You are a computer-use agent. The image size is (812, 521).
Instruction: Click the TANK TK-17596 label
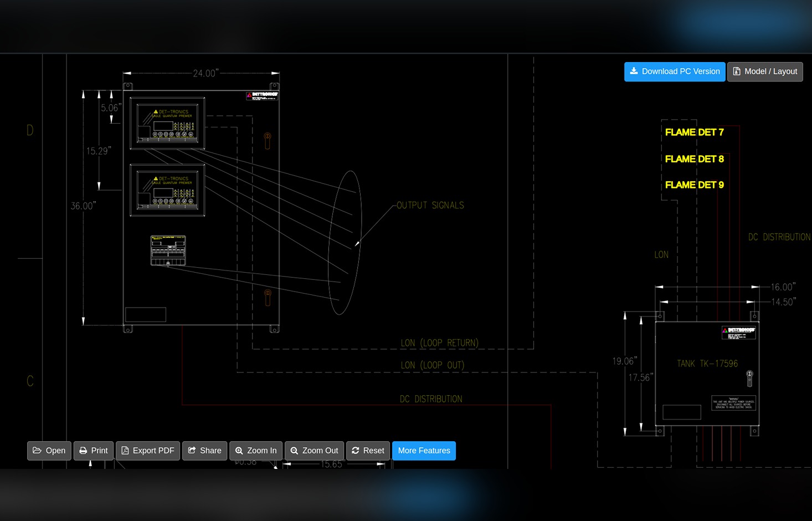[x=707, y=364]
